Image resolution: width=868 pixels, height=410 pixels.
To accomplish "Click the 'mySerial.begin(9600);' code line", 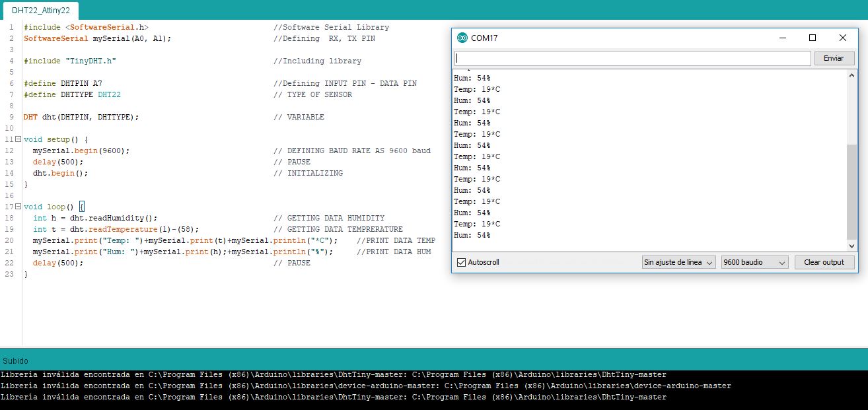I will 81,151.
